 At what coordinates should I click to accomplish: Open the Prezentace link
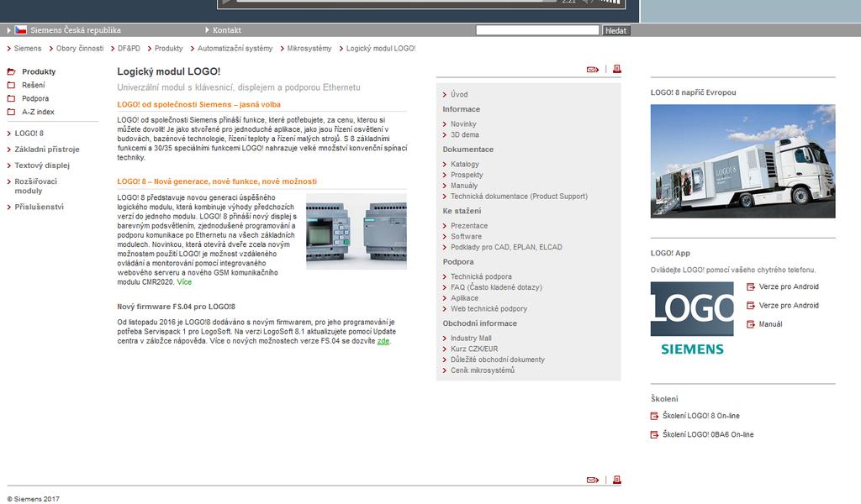pos(469,225)
